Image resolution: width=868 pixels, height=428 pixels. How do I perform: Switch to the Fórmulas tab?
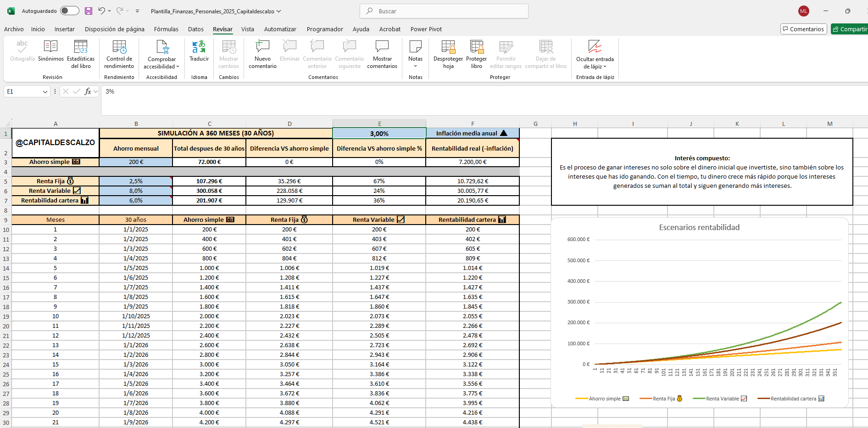166,29
